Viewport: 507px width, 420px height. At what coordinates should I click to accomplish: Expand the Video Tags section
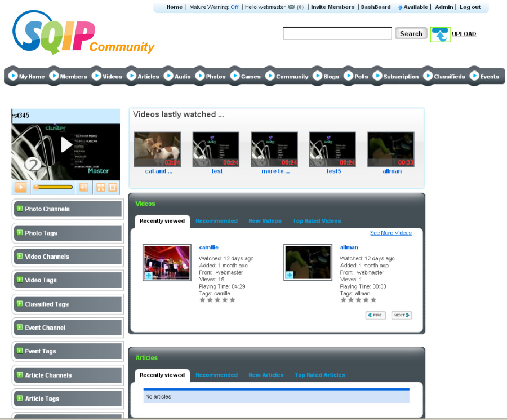click(x=20, y=280)
